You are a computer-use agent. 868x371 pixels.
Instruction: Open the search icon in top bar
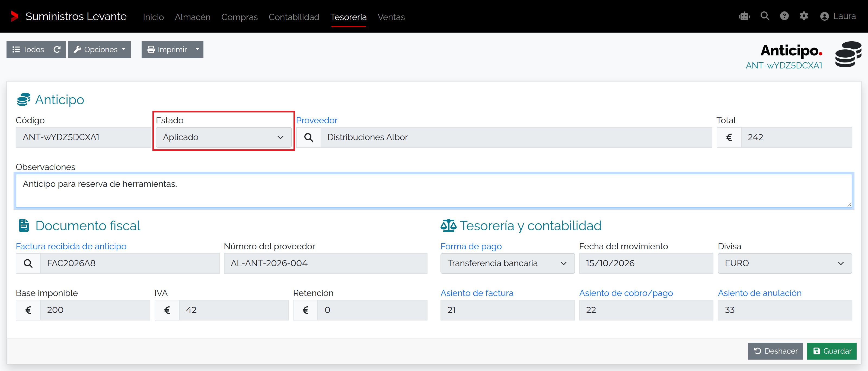(765, 16)
